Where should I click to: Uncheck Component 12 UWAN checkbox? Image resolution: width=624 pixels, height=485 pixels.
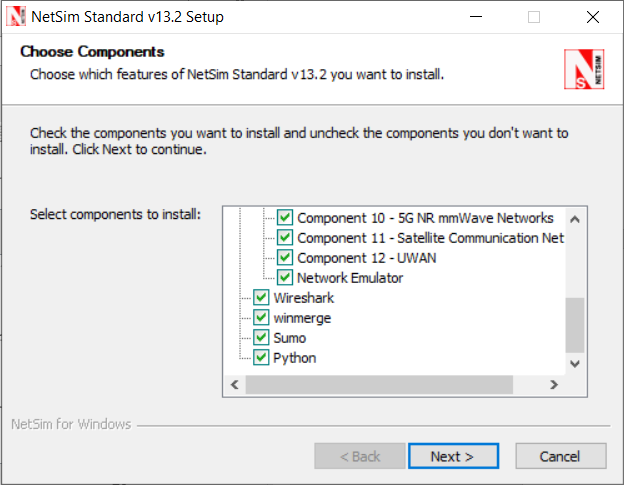pos(285,258)
